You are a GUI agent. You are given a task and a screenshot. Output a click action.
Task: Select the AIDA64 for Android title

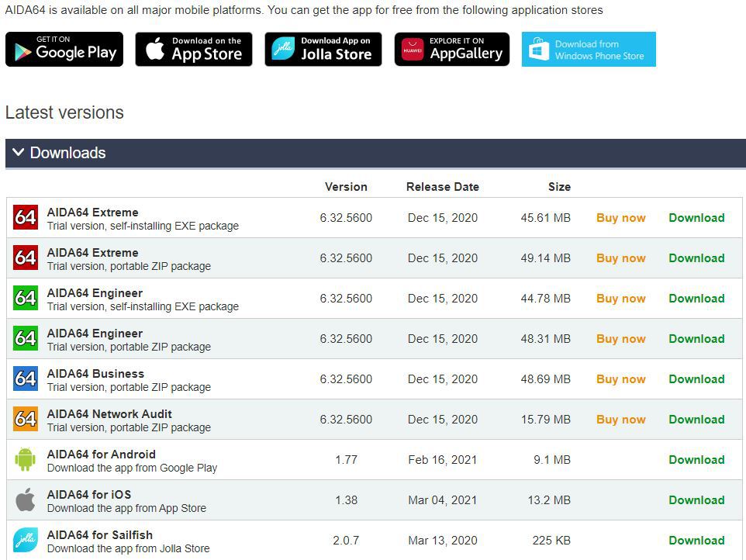pos(102,455)
